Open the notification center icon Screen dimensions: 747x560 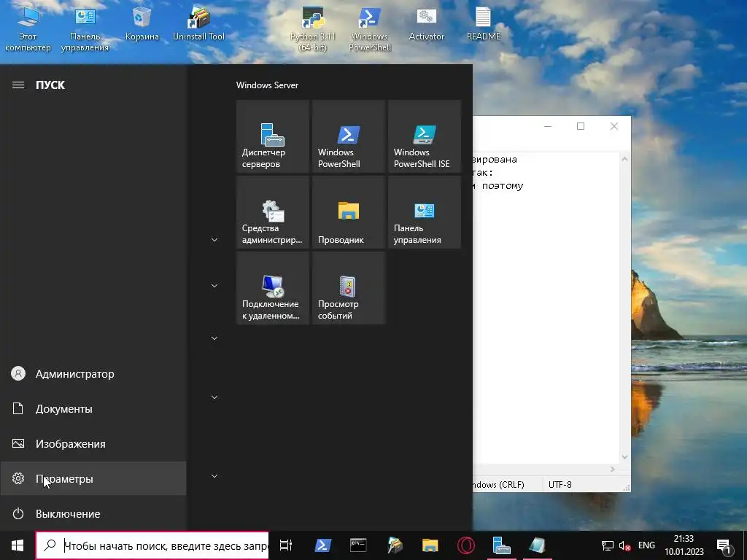(724, 545)
